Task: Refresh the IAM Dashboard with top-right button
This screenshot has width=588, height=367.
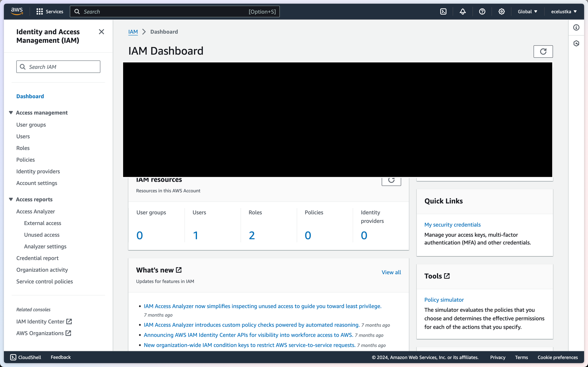Action: click(543, 51)
